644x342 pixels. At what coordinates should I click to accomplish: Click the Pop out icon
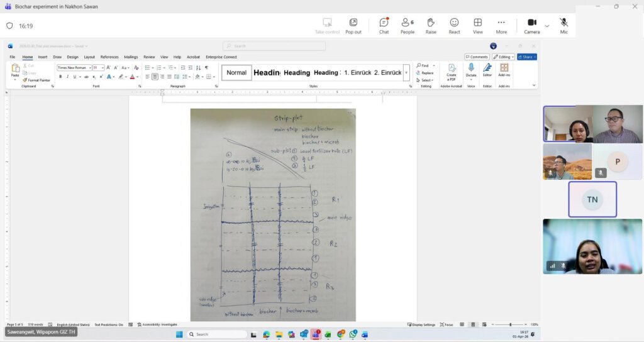353,25
